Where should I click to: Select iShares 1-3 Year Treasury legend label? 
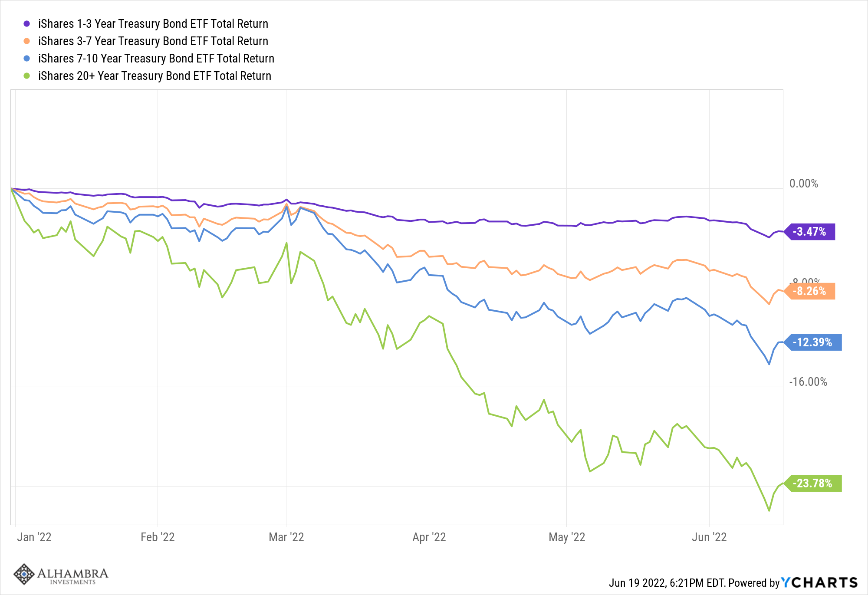pos(153,23)
